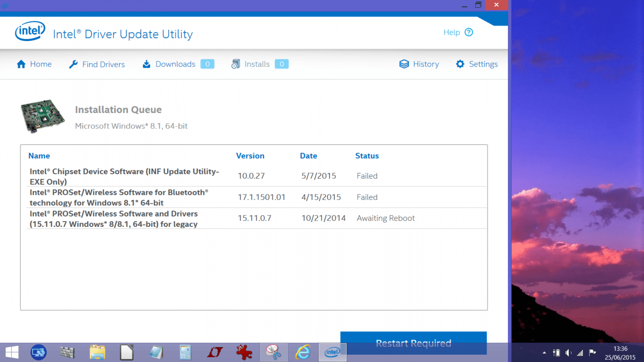
Task: Click the date 4/15/2015
Action: (321, 197)
